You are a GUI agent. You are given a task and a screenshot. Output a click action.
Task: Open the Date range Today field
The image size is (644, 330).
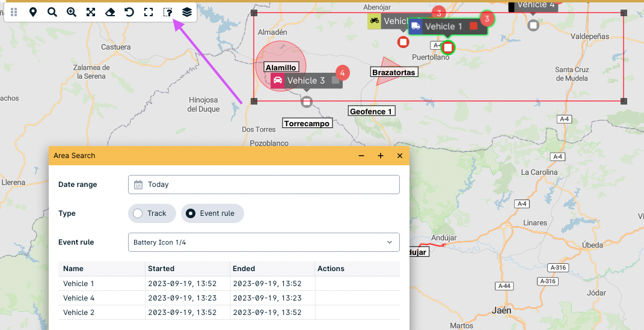[x=264, y=185]
